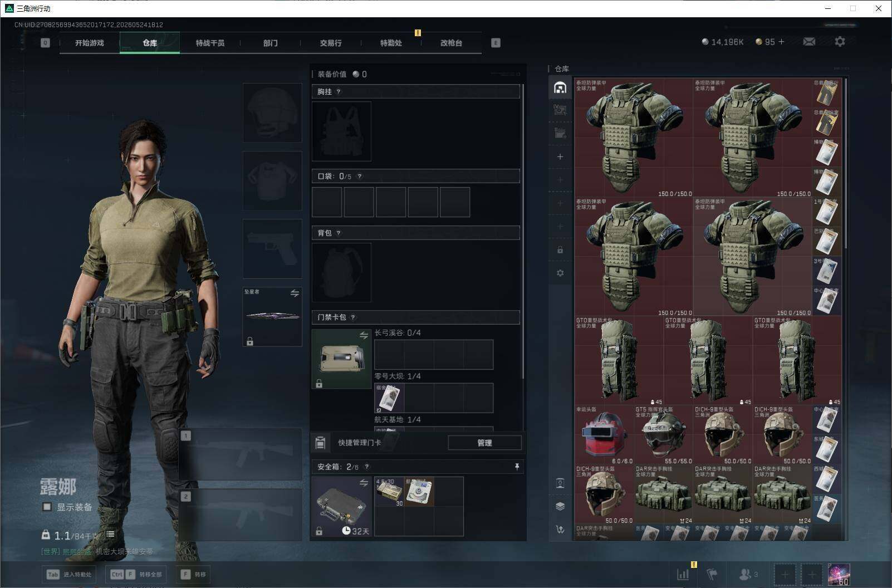This screenshot has height=588, width=892.
Task: Select the red 幸运头盔 helmet in stash
Action: pyautogui.click(x=604, y=435)
